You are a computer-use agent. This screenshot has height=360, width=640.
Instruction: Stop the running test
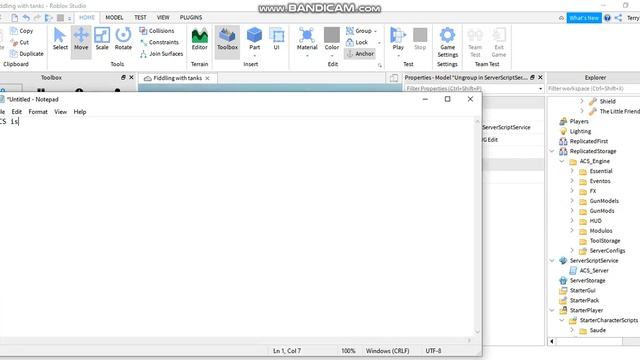click(x=420, y=40)
